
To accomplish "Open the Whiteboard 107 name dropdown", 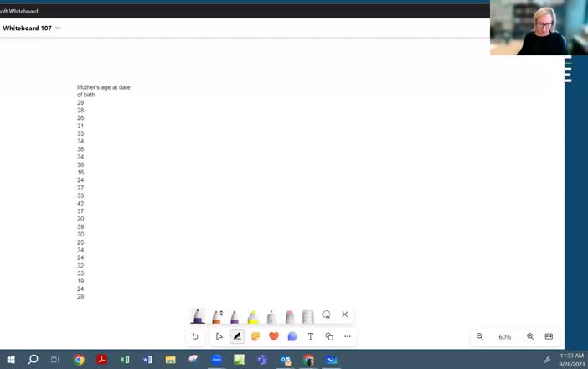I will pos(58,29).
